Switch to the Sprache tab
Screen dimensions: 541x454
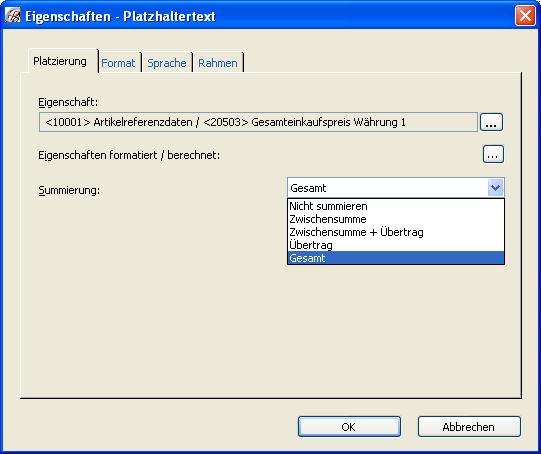click(167, 63)
